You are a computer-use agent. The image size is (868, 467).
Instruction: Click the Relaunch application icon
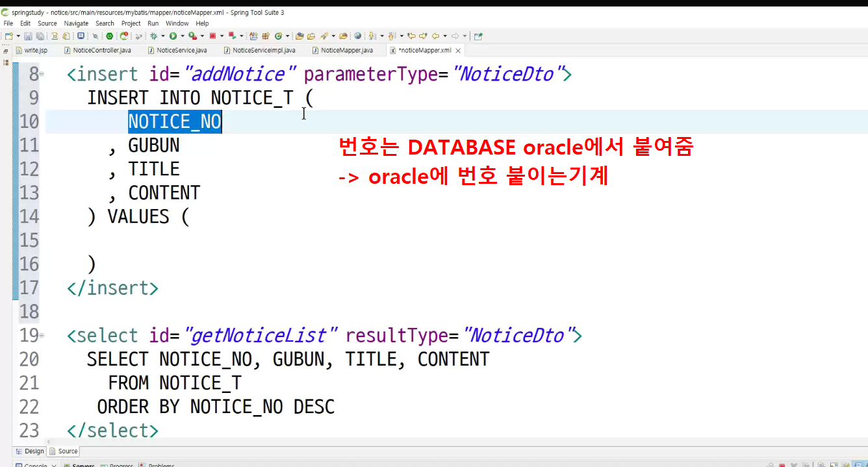[123, 36]
